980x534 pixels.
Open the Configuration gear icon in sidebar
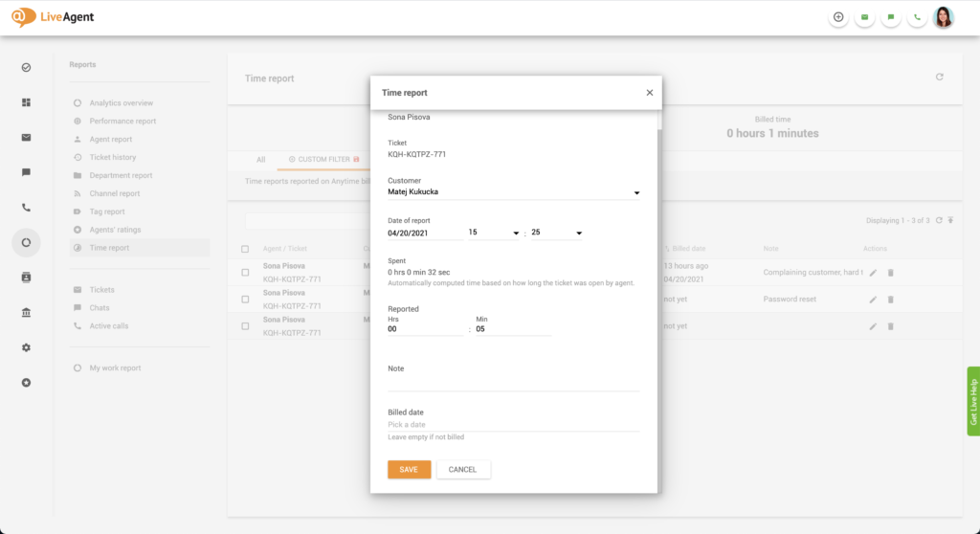point(26,347)
